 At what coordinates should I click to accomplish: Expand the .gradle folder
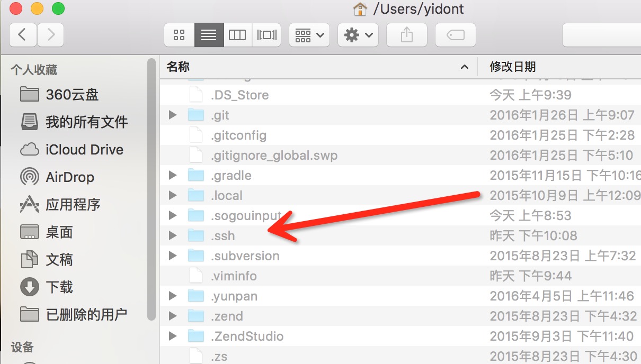172,175
